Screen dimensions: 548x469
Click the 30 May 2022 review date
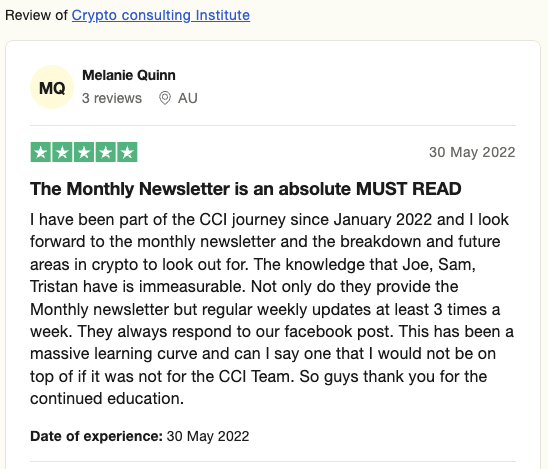coord(472,152)
